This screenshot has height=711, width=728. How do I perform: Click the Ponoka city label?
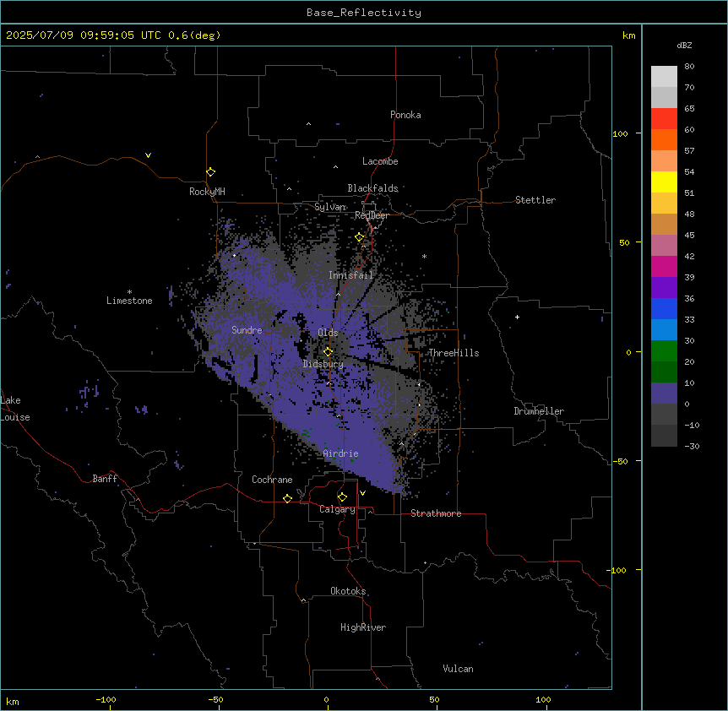(x=405, y=115)
